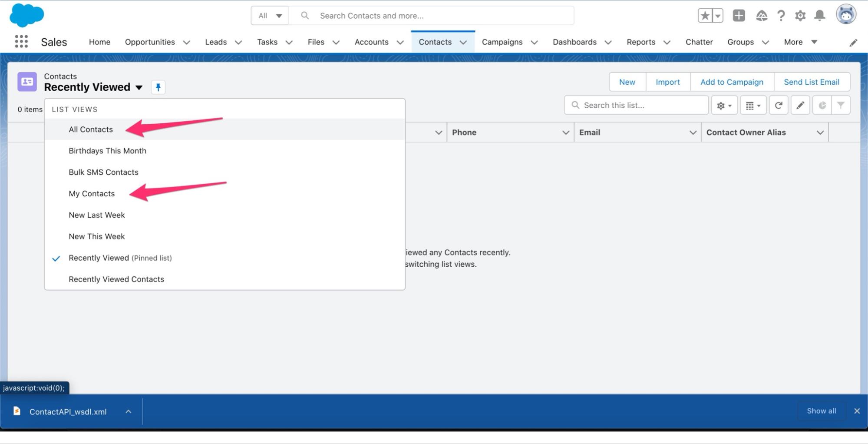
Task: Open the App Launcher grid icon
Action: tap(21, 42)
